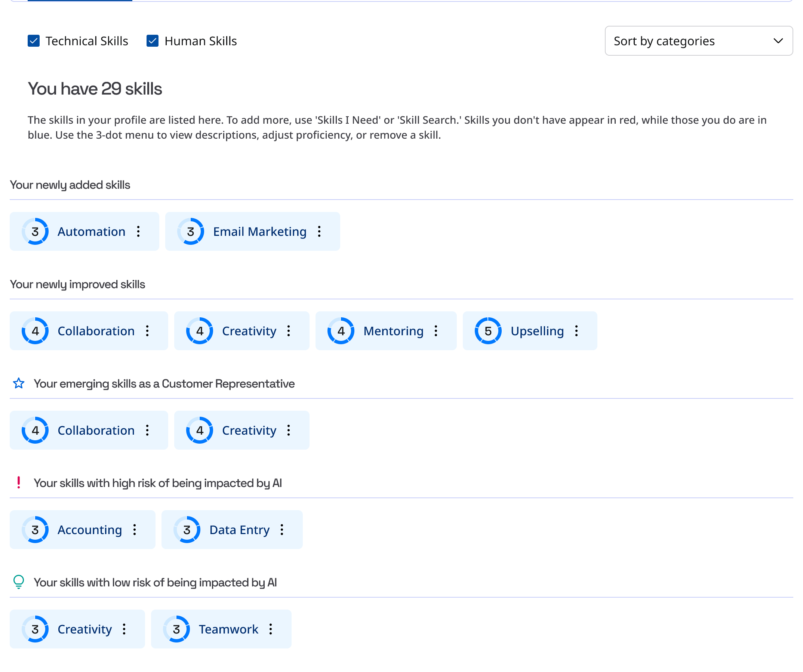The image size is (803, 672).
Task: Open the Upselling skill options menu
Action: [576, 331]
